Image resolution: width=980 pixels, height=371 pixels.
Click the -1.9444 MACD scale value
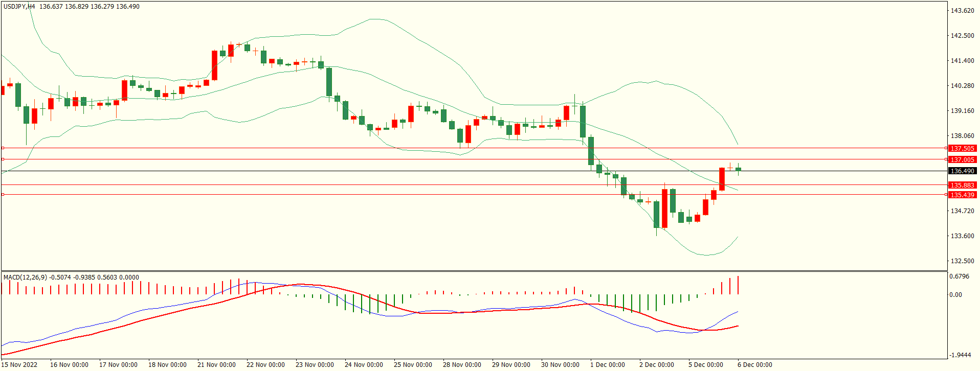(x=960, y=355)
